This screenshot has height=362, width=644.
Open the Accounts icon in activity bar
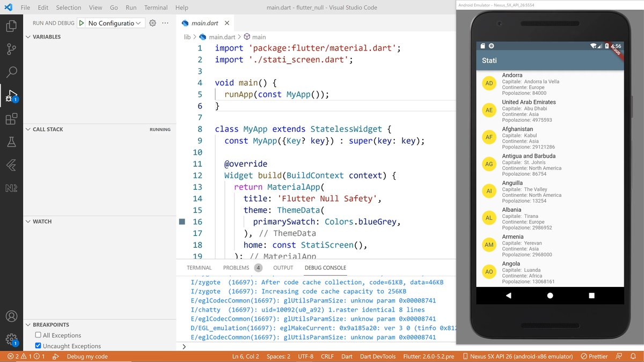pos(11,316)
